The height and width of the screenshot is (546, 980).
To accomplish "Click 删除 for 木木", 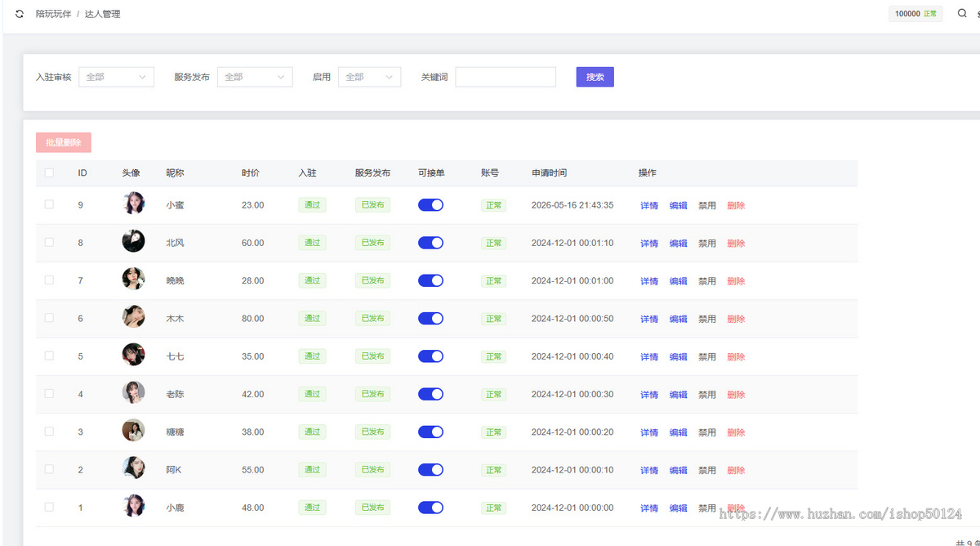I will click(736, 319).
